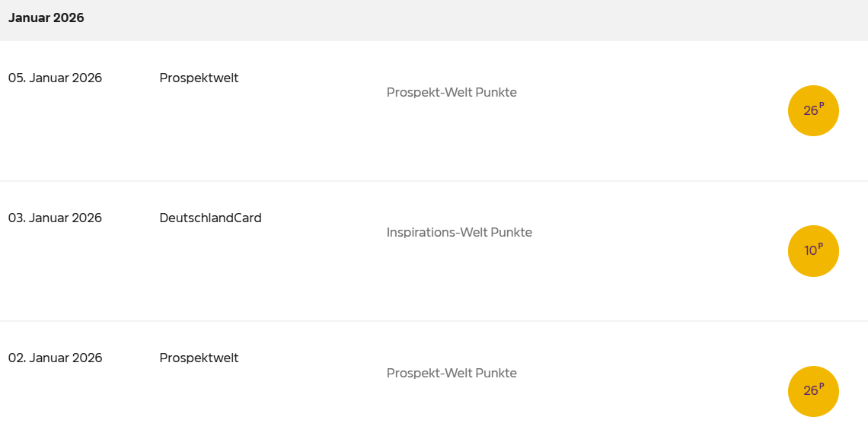Select the Januar 2026 month header

coord(46,18)
